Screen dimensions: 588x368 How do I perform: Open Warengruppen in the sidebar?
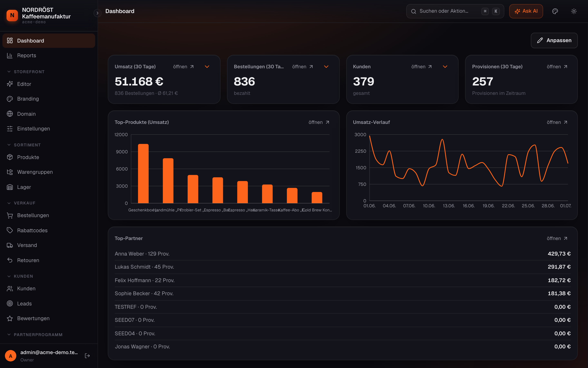49,172
